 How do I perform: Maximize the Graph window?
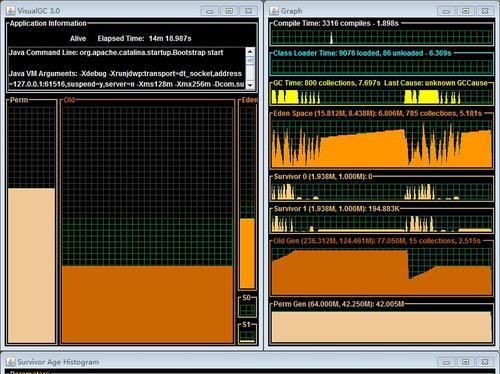click(x=466, y=11)
